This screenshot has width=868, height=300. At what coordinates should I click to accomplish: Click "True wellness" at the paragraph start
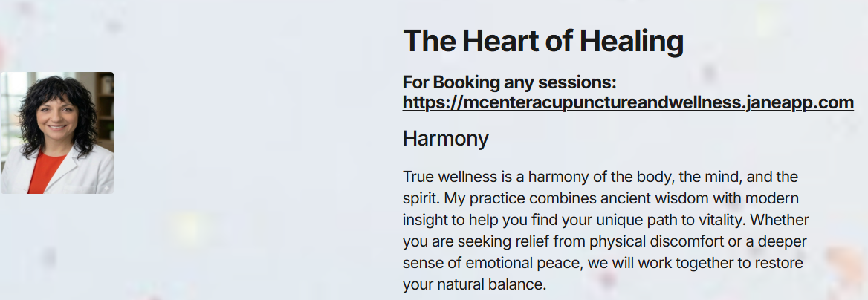click(x=448, y=177)
